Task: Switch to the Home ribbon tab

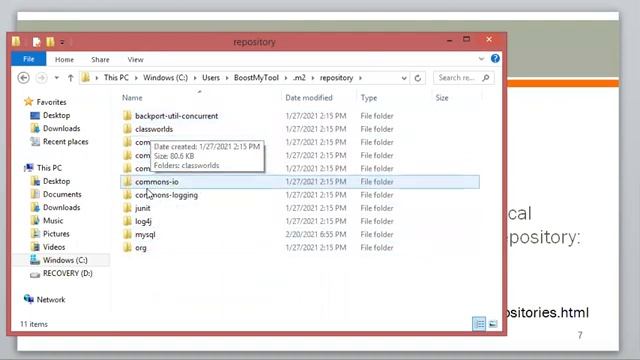Action: (x=64, y=60)
